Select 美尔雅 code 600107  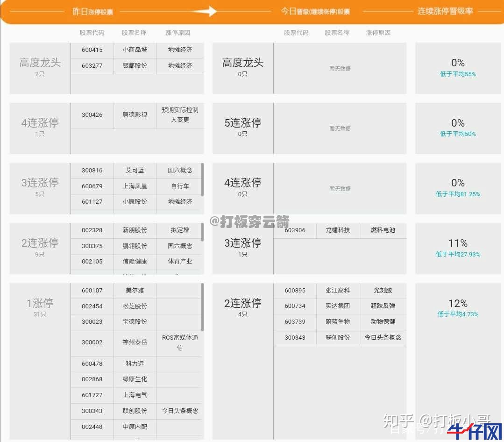click(x=92, y=291)
